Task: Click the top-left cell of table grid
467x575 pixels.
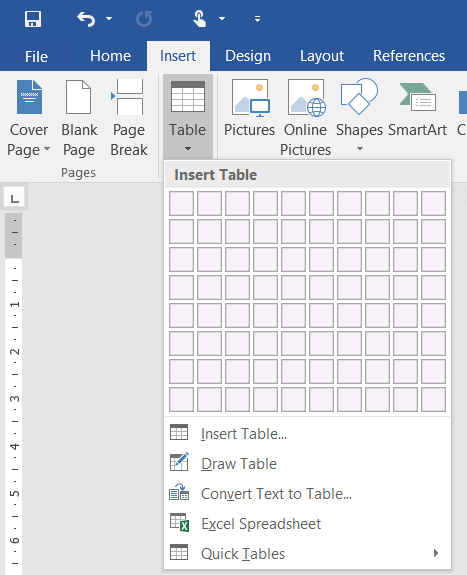Action: [181, 203]
